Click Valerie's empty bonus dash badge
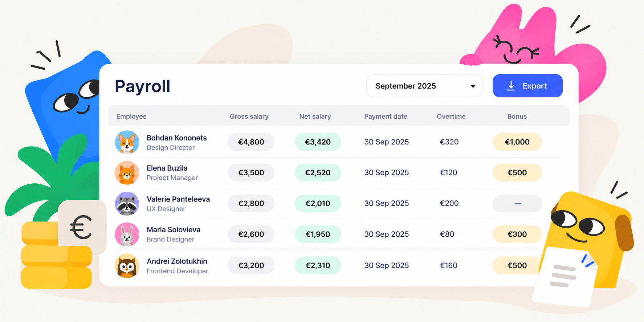Viewport: 644px width, 322px height. (517, 203)
